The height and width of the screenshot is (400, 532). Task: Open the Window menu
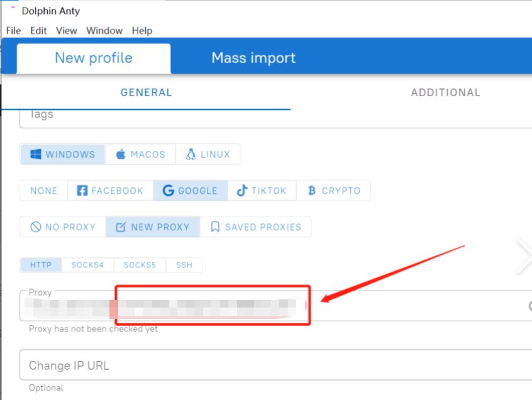tap(104, 31)
